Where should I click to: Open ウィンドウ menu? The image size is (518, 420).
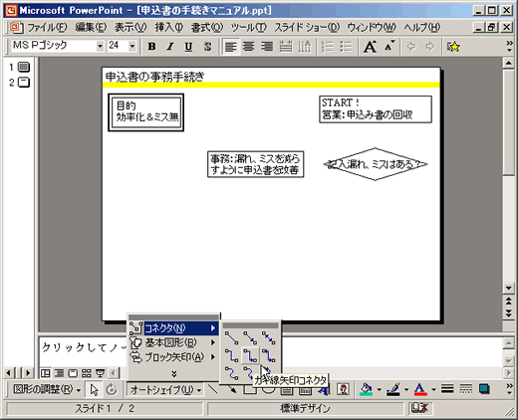(x=372, y=27)
